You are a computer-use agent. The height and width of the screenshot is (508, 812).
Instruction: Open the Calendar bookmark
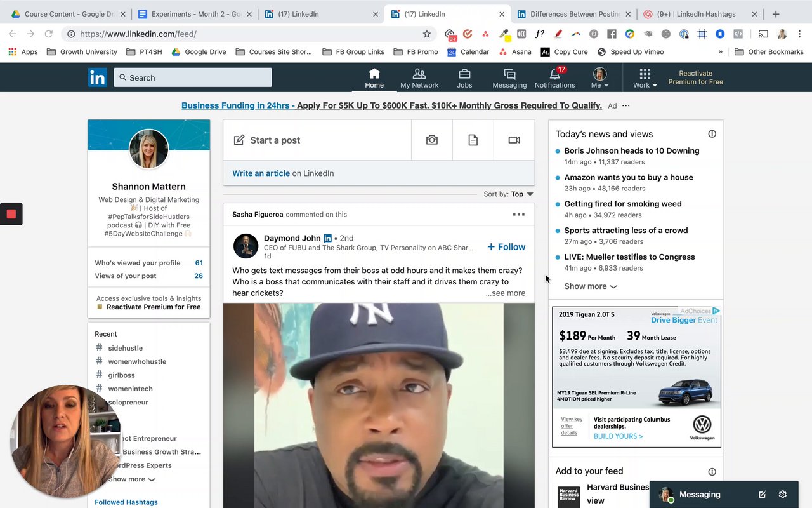coord(468,52)
